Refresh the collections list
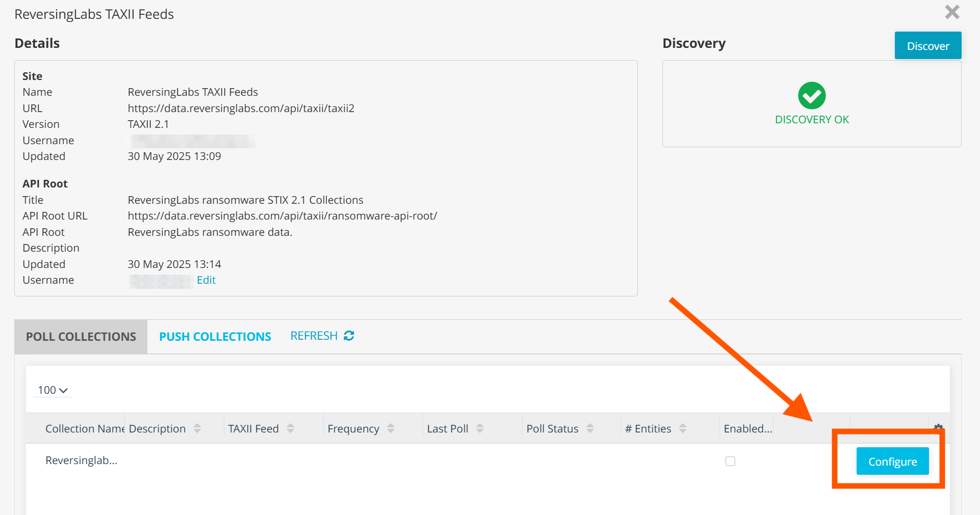The width and height of the screenshot is (980, 515). [x=321, y=336]
